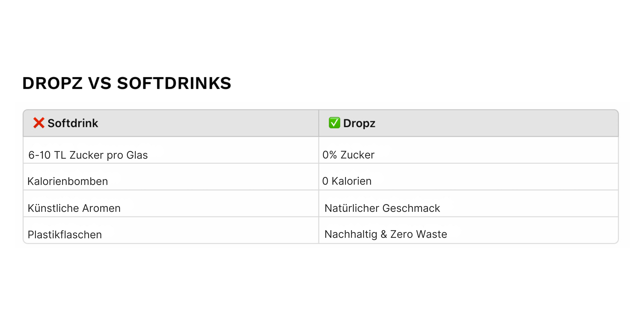
Task: Click the word DROPZ in the heading
Action: click(x=52, y=83)
